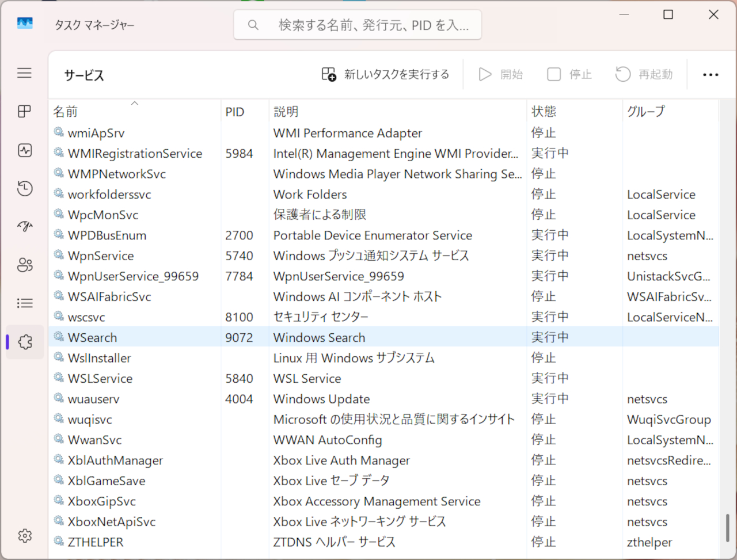Click 'WMI Performance Adapter' description
This screenshot has width=737, height=560.
pyautogui.click(x=347, y=133)
